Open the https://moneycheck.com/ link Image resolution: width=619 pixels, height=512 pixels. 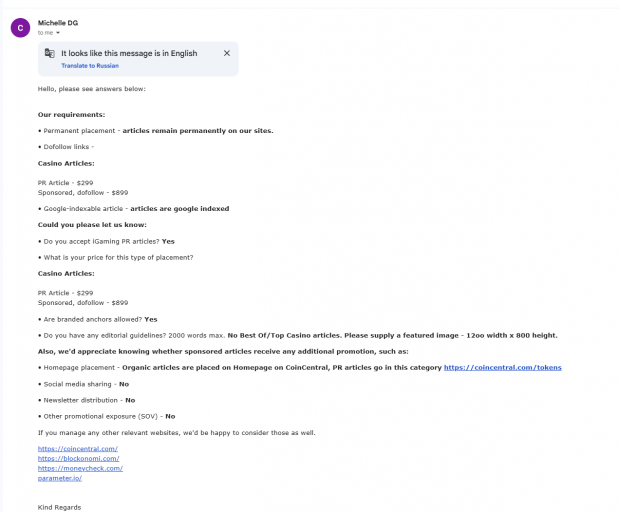[x=80, y=469]
